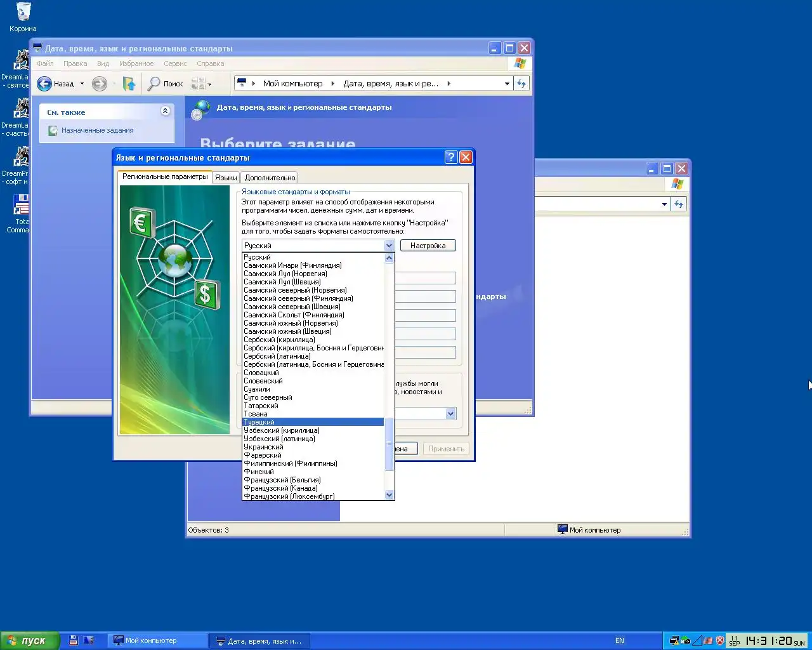
Task: Click breadcrumb arrow after Мой компьютер
Action: pos(332,84)
